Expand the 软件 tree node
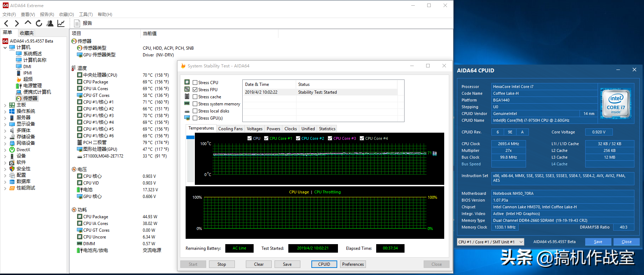Image resolution: width=644 pixels, height=275 pixels. pos(5,163)
